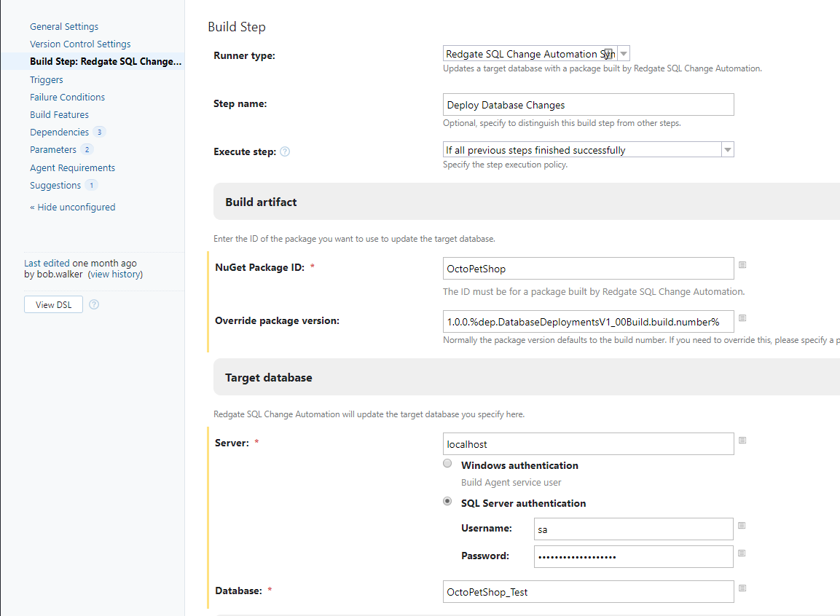Screen dimensions: 840x616
Task: Open General Settings in sidebar
Action: pos(64,26)
